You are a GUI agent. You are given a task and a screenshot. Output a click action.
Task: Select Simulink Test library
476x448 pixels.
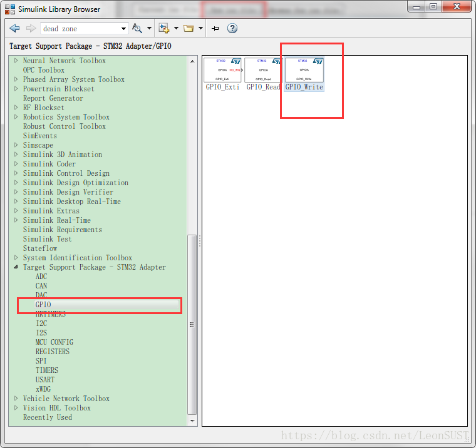[48, 239]
